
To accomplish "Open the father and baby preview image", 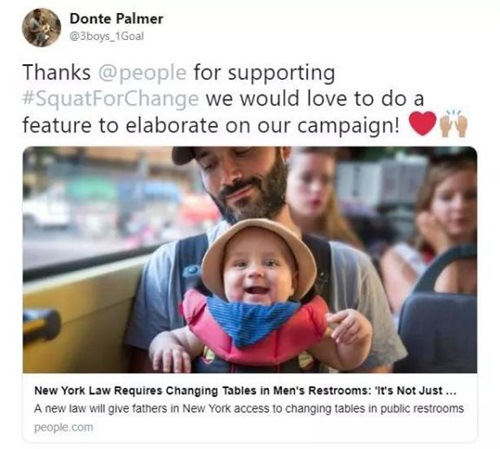I will pyautogui.click(x=250, y=260).
